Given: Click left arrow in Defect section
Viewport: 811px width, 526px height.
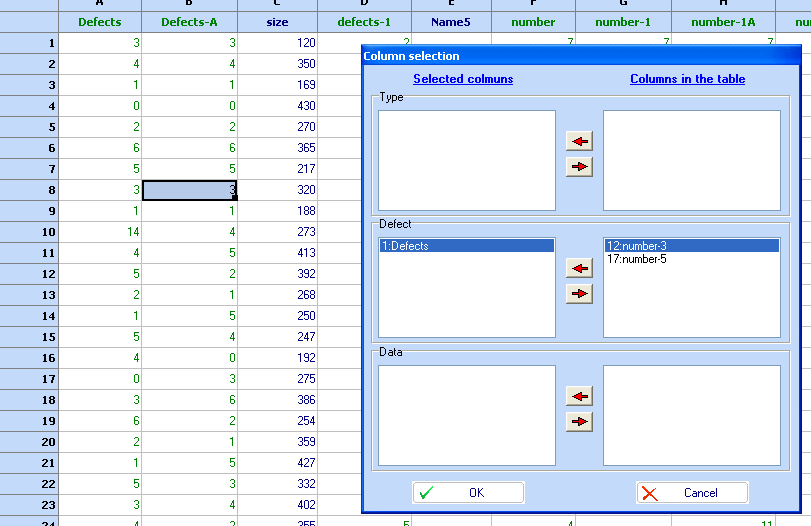Looking at the screenshot, I should tap(579, 268).
